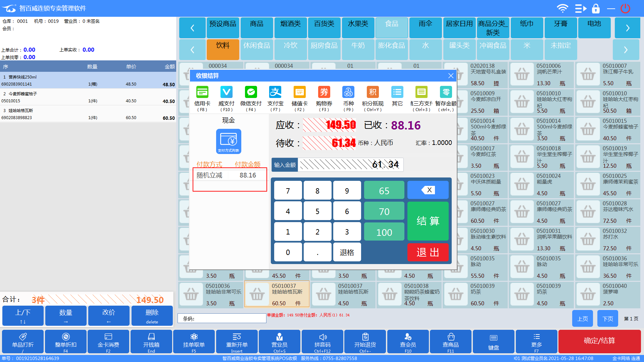
Task: Open cash payment method list icon
Action: (228, 141)
